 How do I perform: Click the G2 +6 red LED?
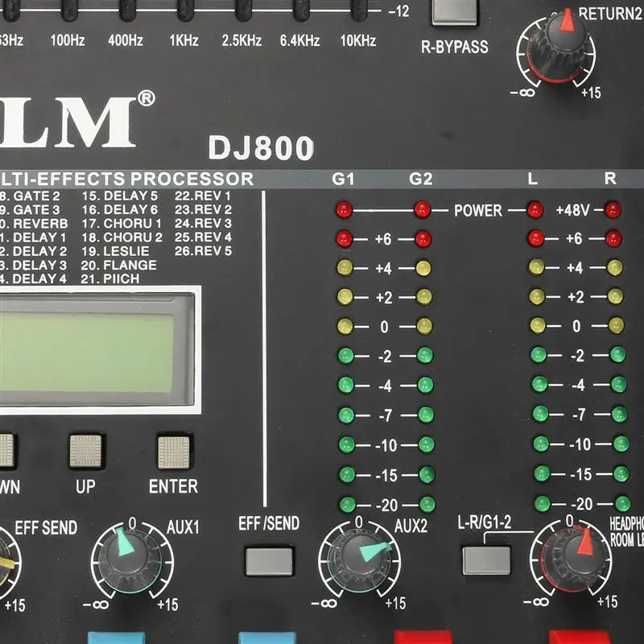pos(423,239)
